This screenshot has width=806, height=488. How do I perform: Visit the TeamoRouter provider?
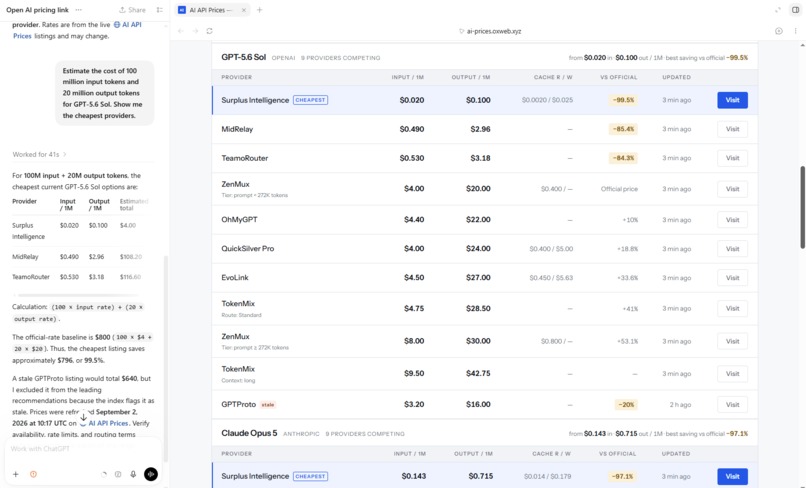coord(732,158)
